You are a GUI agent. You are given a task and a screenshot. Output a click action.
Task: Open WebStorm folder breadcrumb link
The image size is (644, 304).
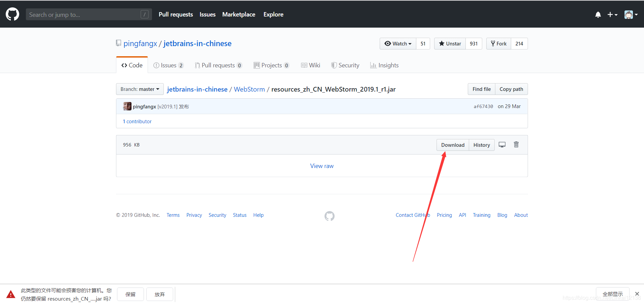(250, 89)
